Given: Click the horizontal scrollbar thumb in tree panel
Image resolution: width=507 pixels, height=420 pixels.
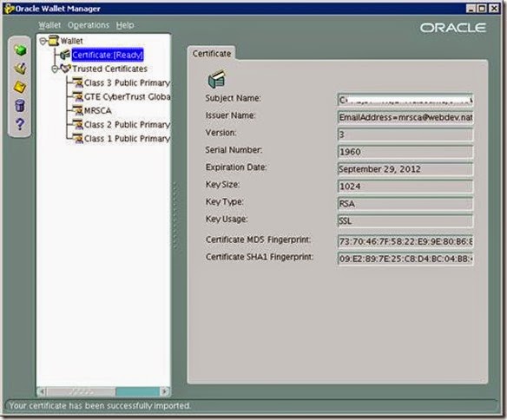Looking at the screenshot, I should (81, 392).
